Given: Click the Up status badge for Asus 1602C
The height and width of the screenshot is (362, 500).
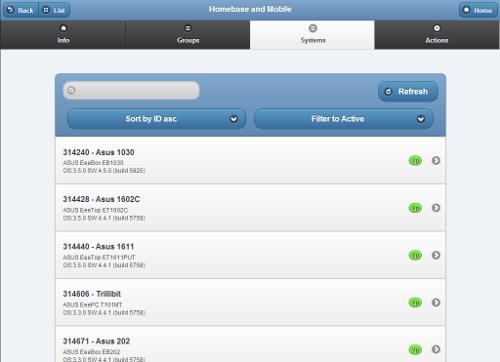Looking at the screenshot, I should tap(415, 208).
